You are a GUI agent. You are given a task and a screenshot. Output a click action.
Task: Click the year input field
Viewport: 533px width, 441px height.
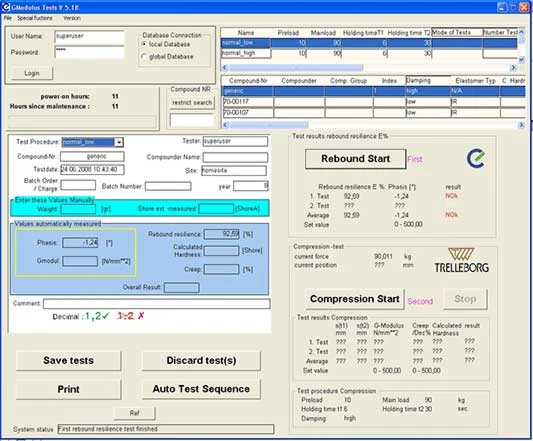pos(251,186)
